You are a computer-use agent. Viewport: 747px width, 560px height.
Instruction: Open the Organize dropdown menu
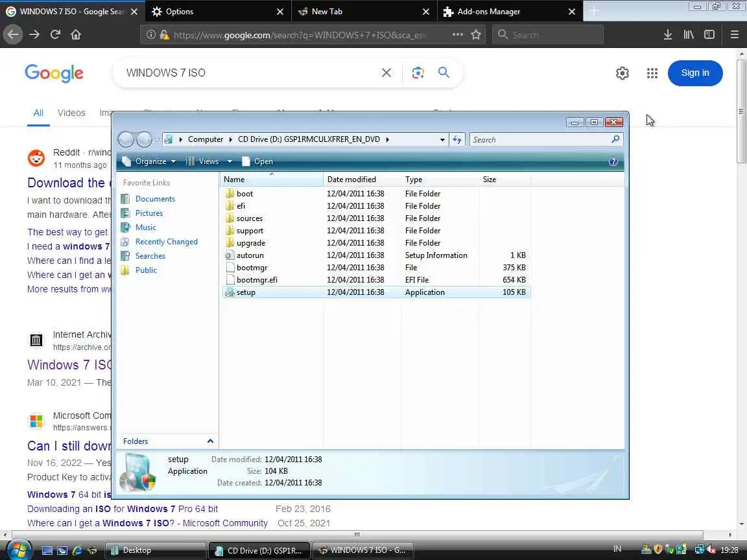tap(149, 161)
